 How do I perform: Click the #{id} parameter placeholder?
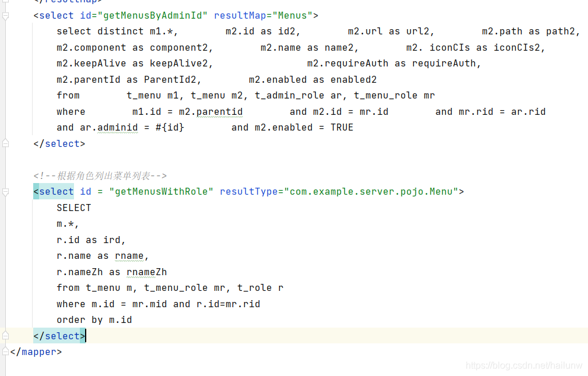pyautogui.click(x=170, y=128)
